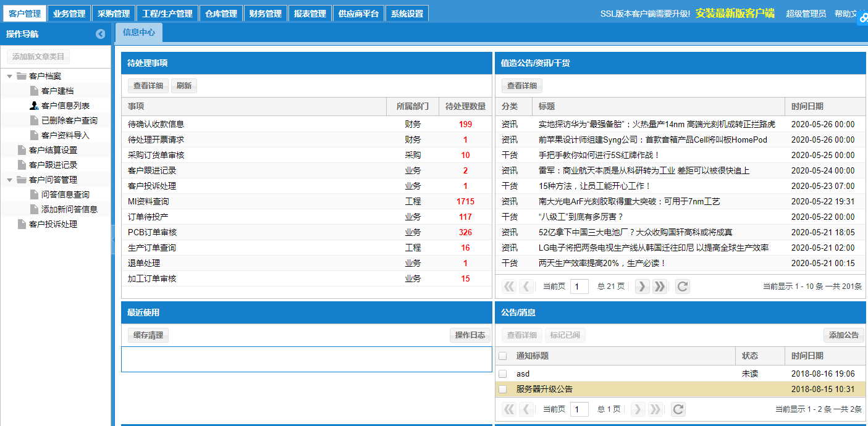Go to the next page in 值造公告 pager

(642, 286)
